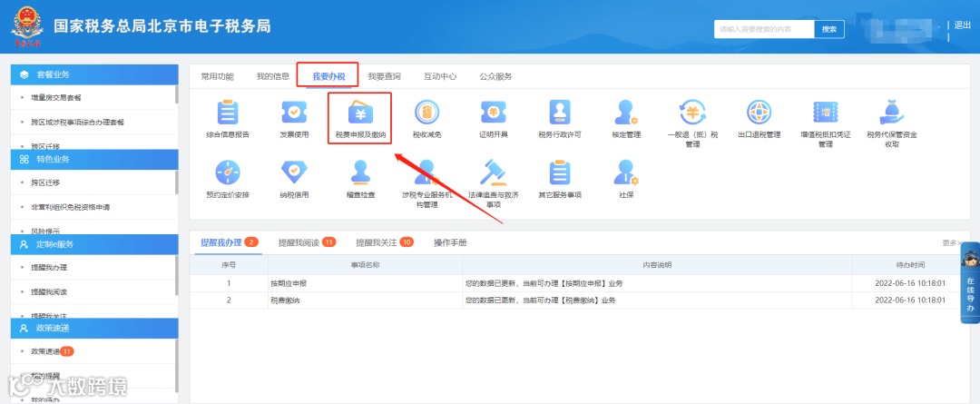Viewport: 980px width, 404px height.
Task: Switch to the 公众服务 tab
Action: (495, 76)
